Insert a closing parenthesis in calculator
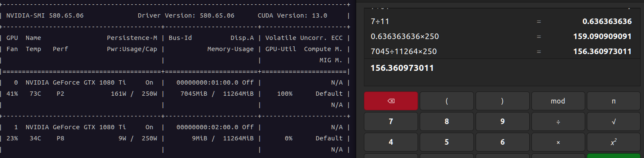 (x=502, y=101)
